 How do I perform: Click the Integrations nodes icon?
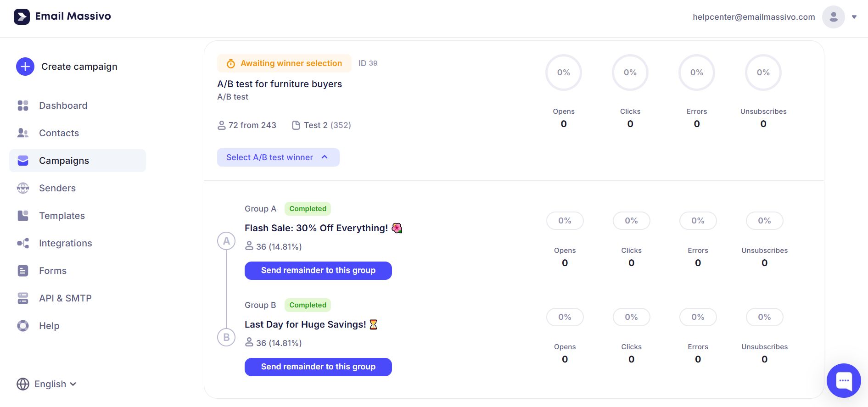23,243
